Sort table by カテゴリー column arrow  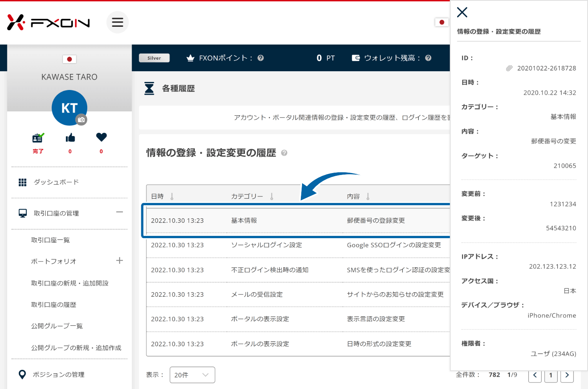(x=272, y=196)
